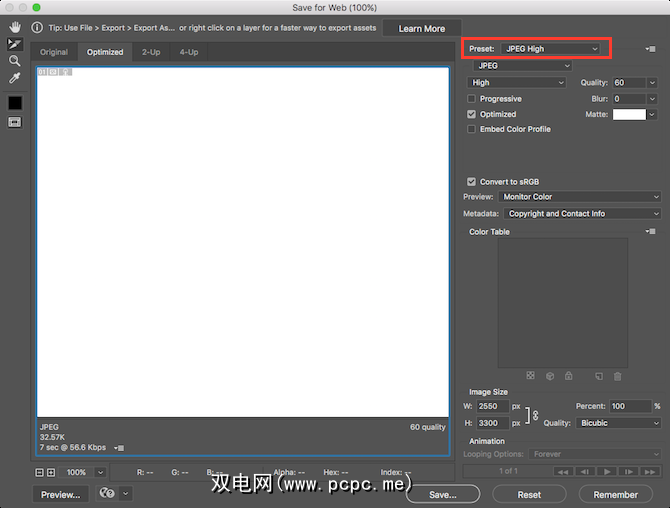This screenshot has width=670, height=508.
Task: Select the Hand tool
Action: click(15, 28)
